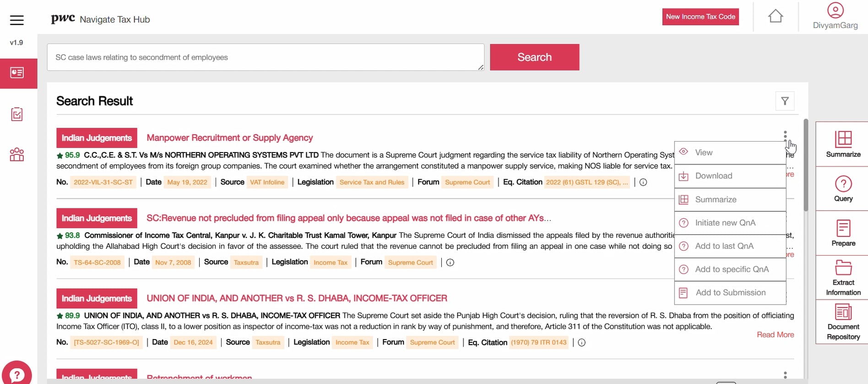Click the search box resize handle
The height and width of the screenshot is (384, 868).
coord(481,67)
